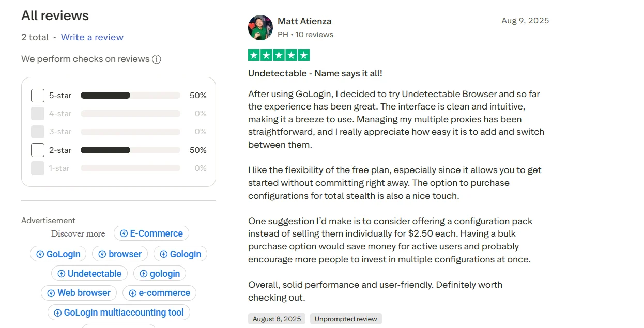Click the August 8, 2025 date tag
The width and height of the screenshot is (644, 328).
277,319
